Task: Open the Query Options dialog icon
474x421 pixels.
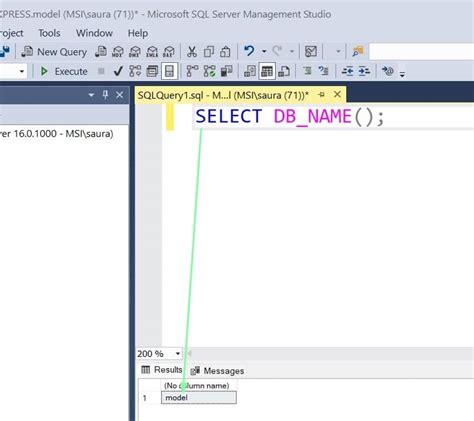Action: [x=152, y=71]
